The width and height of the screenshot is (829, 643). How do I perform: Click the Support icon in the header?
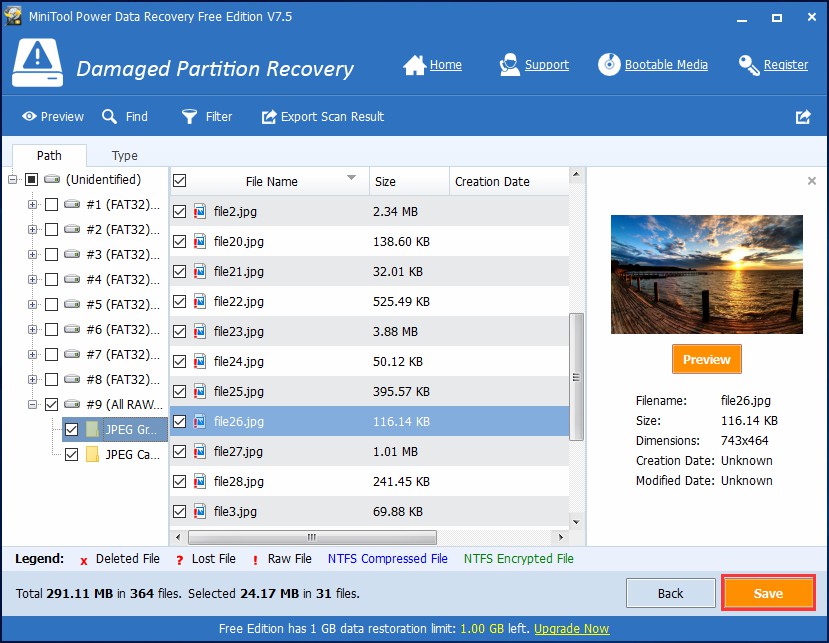coord(509,64)
